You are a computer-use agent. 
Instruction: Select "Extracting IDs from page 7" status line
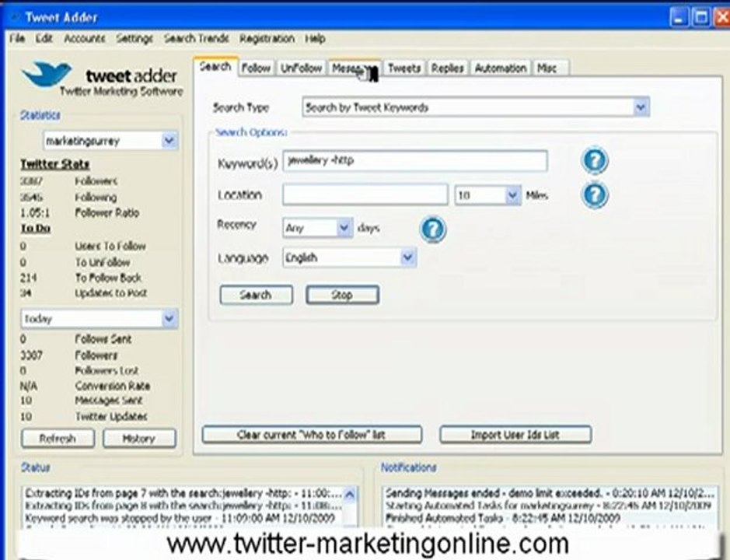pyautogui.click(x=183, y=493)
